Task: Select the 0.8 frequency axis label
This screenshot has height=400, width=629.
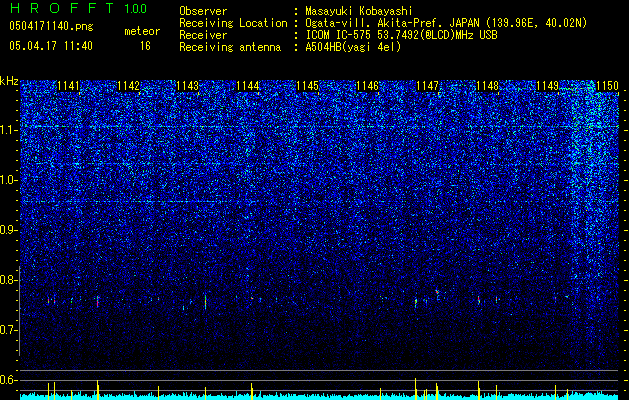Action: coord(7,280)
